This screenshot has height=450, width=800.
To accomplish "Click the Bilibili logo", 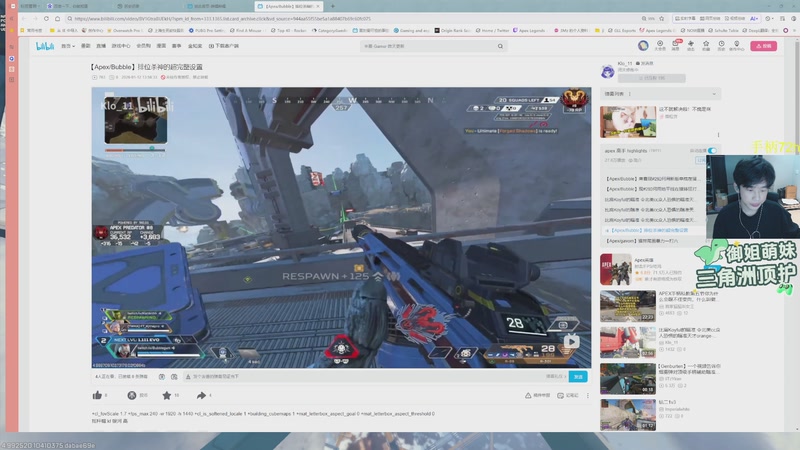I will coord(45,46).
